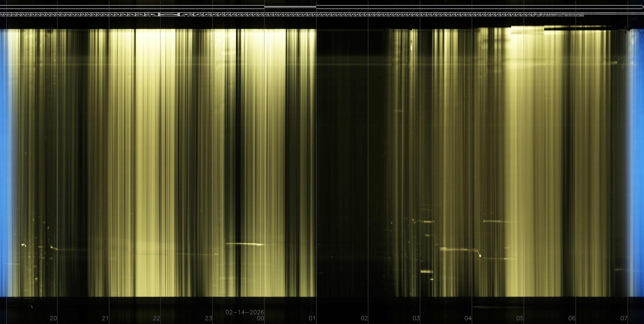Click the blue twilight band at left edge

point(3,162)
